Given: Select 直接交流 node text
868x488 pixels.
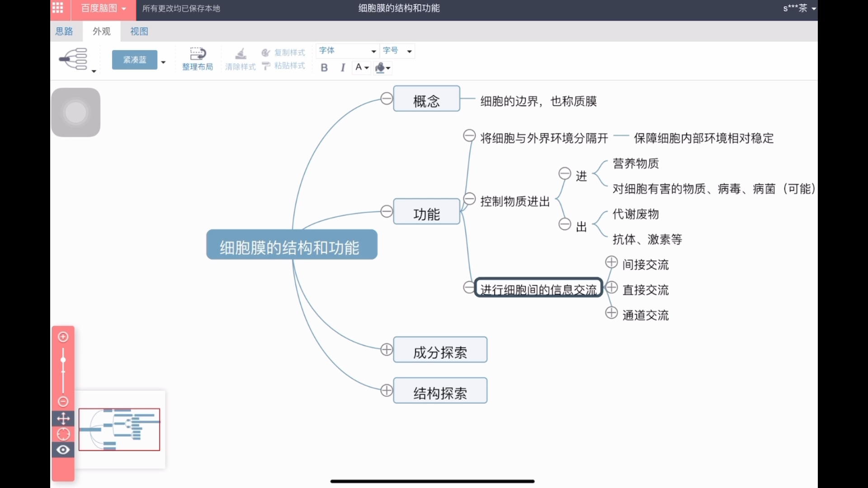Looking at the screenshot, I should pos(646,290).
